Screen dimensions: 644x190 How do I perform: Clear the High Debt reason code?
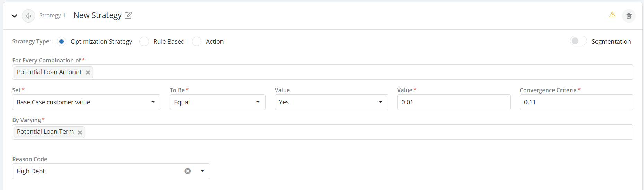tap(188, 171)
